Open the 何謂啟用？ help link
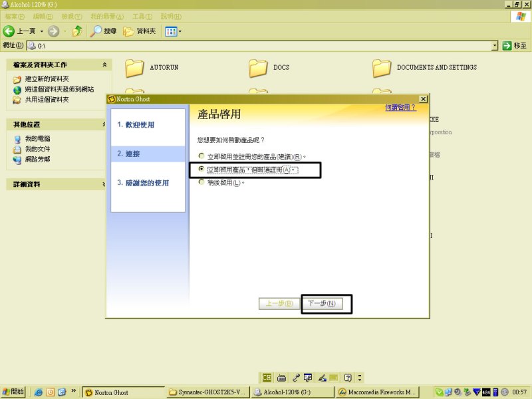This screenshot has height=399, width=532. pos(400,108)
